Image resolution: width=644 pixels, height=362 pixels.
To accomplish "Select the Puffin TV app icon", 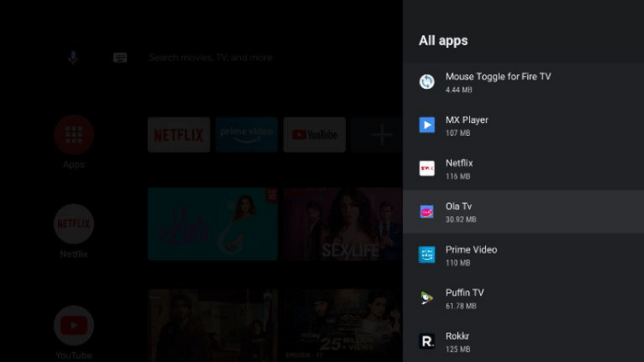I will pyautogui.click(x=427, y=298).
